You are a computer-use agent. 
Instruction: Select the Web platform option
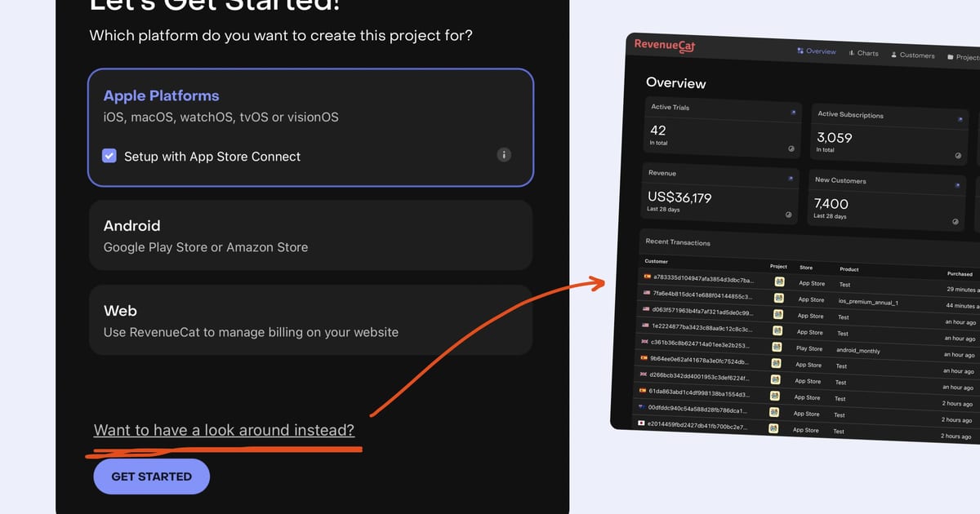click(x=311, y=321)
